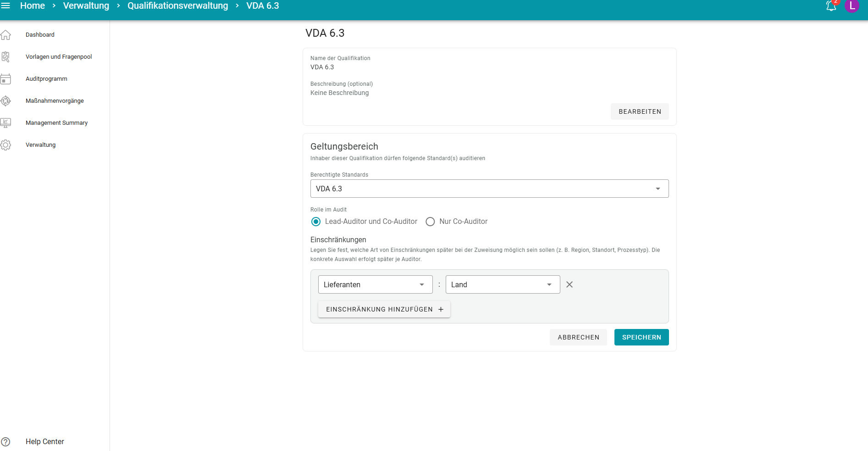The width and height of the screenshot is (868, 451).
Task: Click the Bearbeiten button
Action: tap(639, 111)
